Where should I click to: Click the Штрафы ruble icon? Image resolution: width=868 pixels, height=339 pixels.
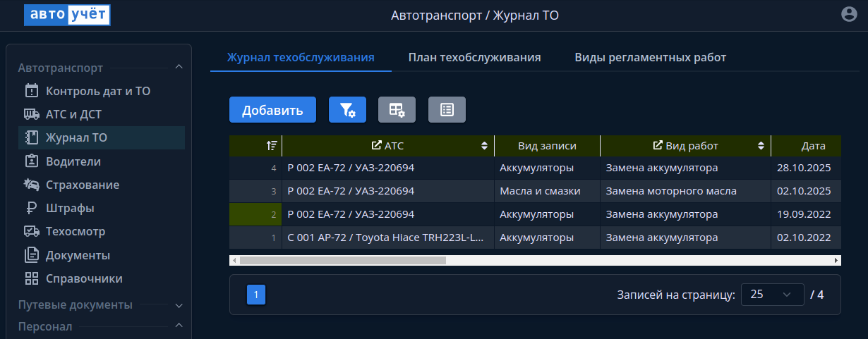[31, 208]
